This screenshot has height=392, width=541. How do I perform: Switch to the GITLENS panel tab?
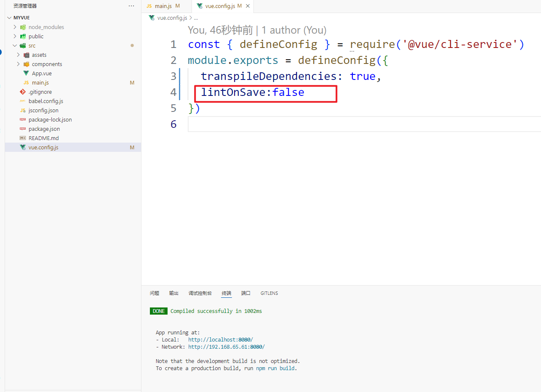(x=269, y=293)
